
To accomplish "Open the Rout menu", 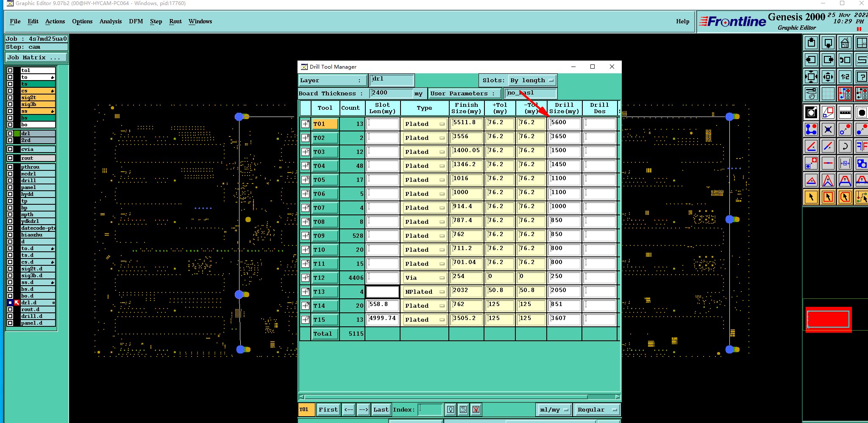I will pyautogui.click(x=175, y=21).
